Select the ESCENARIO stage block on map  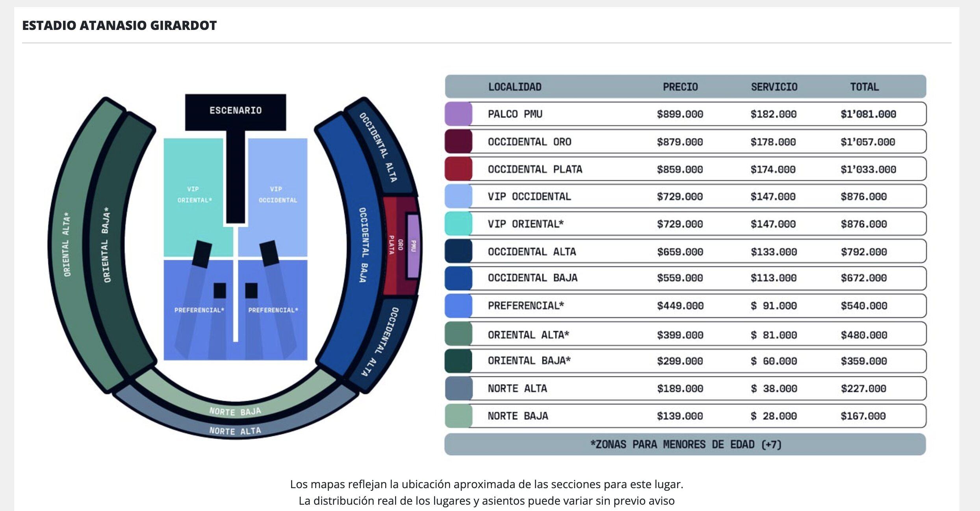tap(236, 111)
